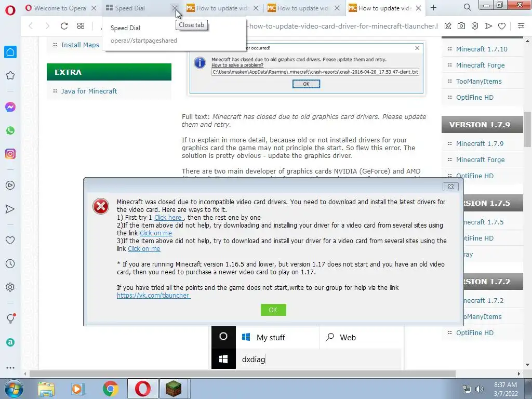Image resolution: width=532 pixels, height=399 pixels.
Task: Open History clock icon in sidebar
Action: (10, 263)
